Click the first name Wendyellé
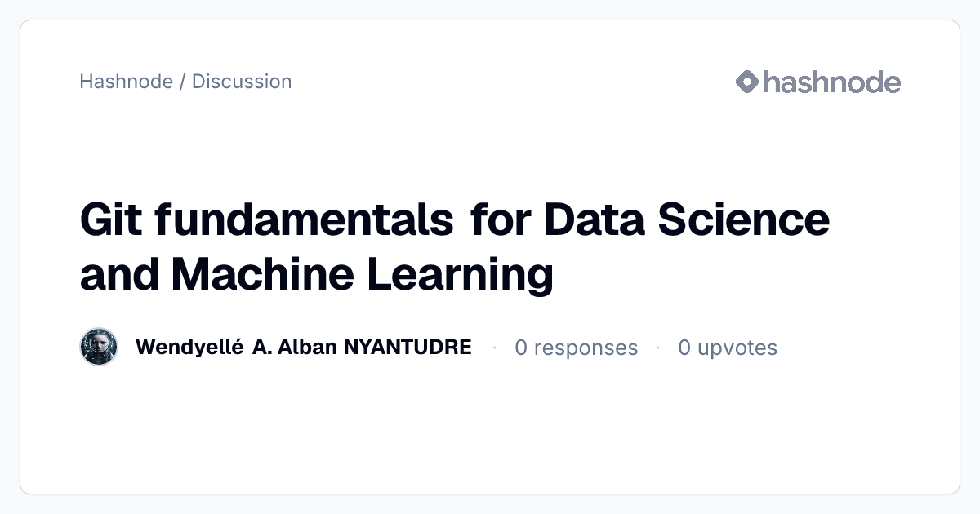The width and height of the screenshot is (980, 514). coord(189,348)
